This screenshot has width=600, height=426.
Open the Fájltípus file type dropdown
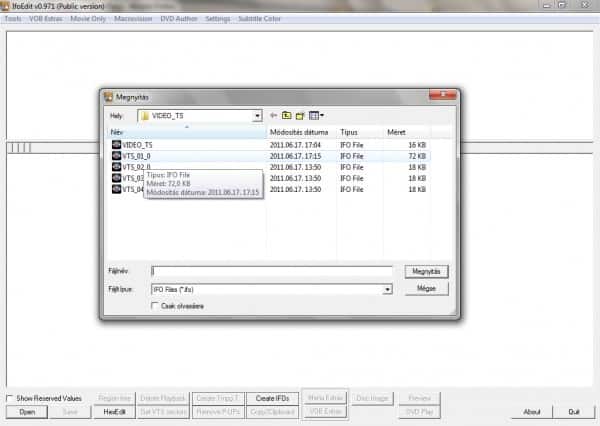click(x=387, y=289)
